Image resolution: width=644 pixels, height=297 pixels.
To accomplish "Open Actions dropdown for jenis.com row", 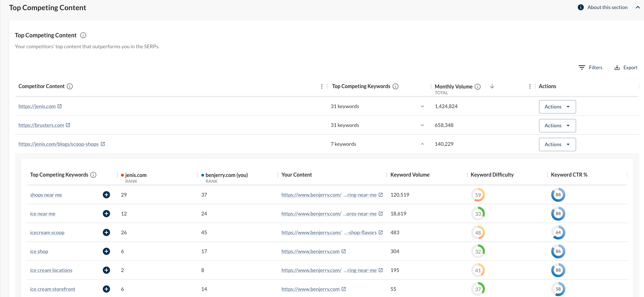I will pyautogui.click(x=557, y=107).
